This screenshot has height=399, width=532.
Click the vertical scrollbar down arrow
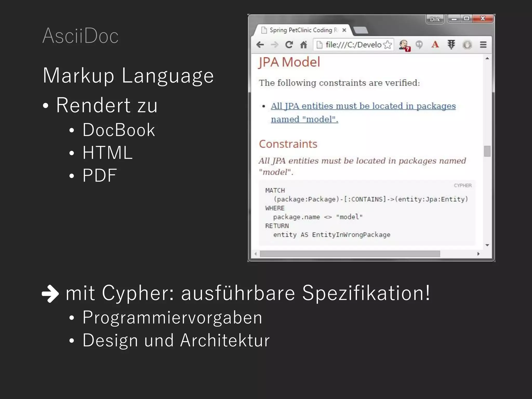point(487,245)
